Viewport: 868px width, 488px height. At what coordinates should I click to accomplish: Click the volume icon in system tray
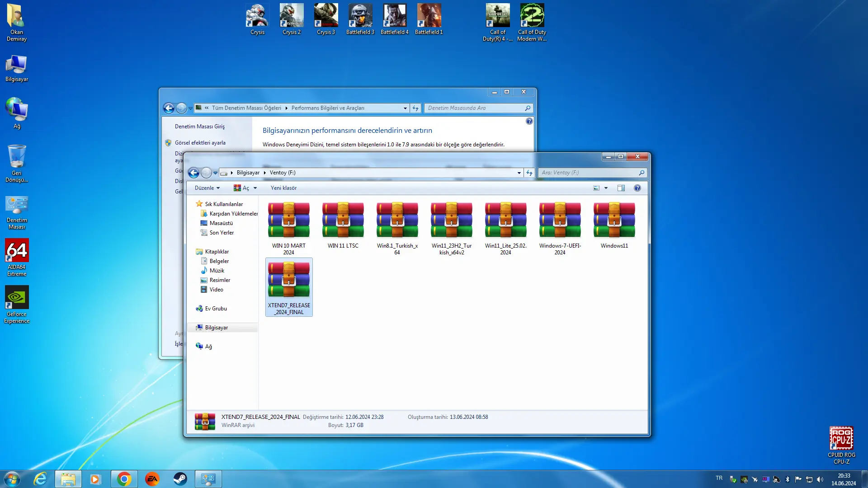[x=820, y=479]
